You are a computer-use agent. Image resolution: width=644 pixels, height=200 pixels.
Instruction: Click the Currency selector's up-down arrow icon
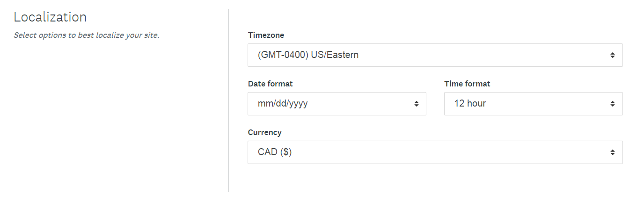click(x=612, y=152)
